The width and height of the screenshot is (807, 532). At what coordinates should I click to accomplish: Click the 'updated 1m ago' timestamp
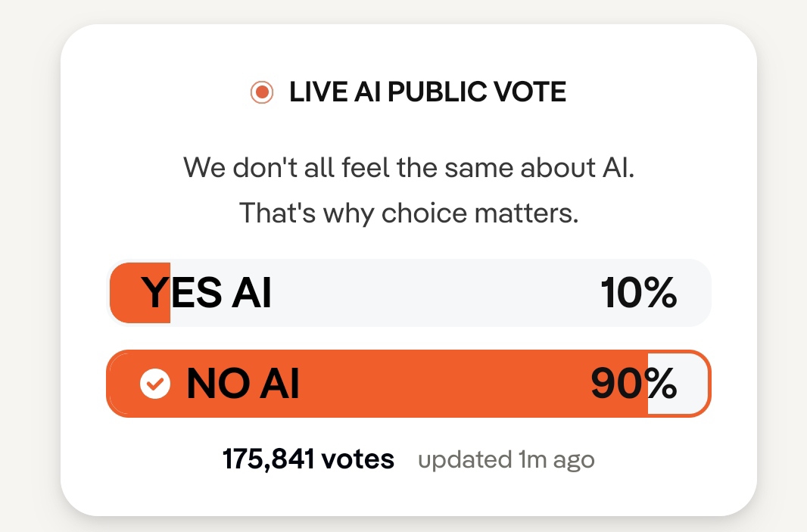(x=506, y=460)
